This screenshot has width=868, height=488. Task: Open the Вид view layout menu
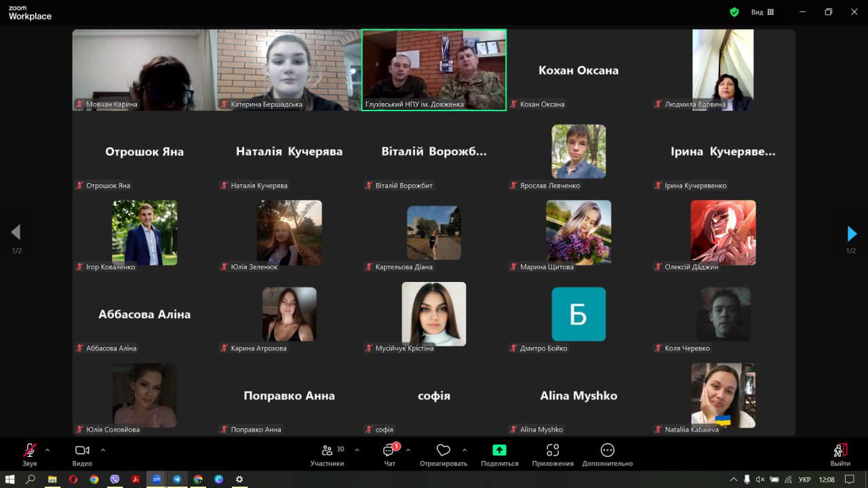tap(762, 12)
